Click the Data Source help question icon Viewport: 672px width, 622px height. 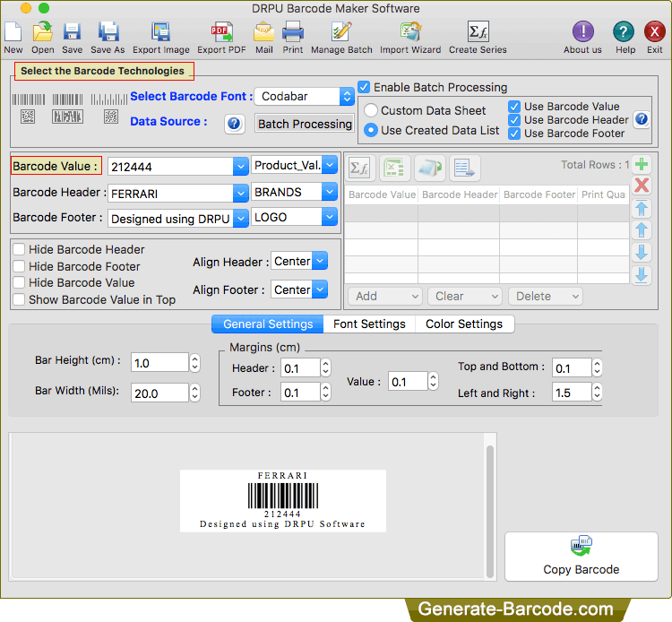234,124
